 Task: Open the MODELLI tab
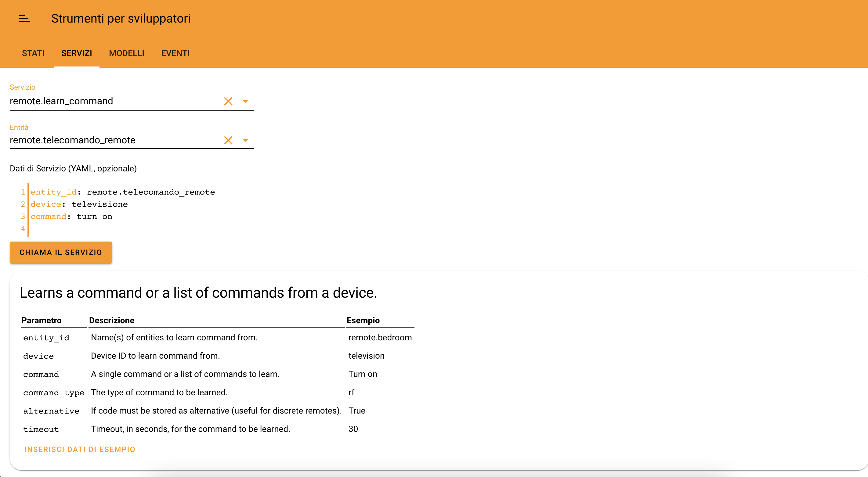pos(126,53)
